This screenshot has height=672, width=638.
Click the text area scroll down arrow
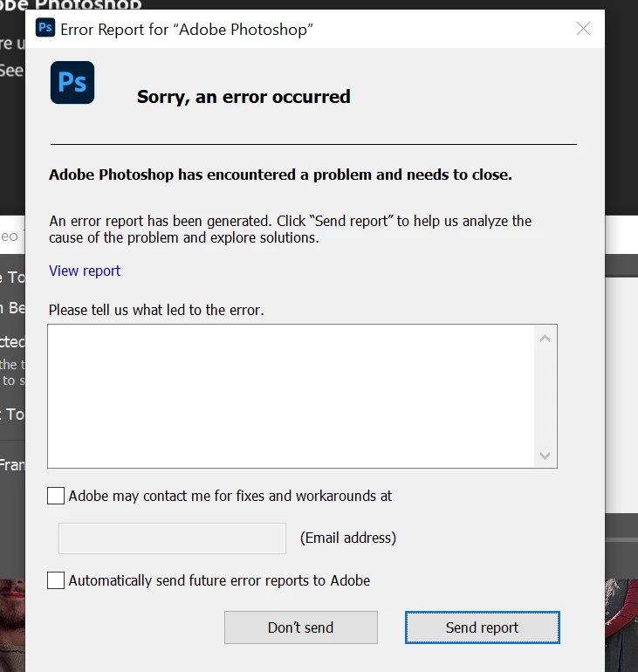[x=545, y=456]
